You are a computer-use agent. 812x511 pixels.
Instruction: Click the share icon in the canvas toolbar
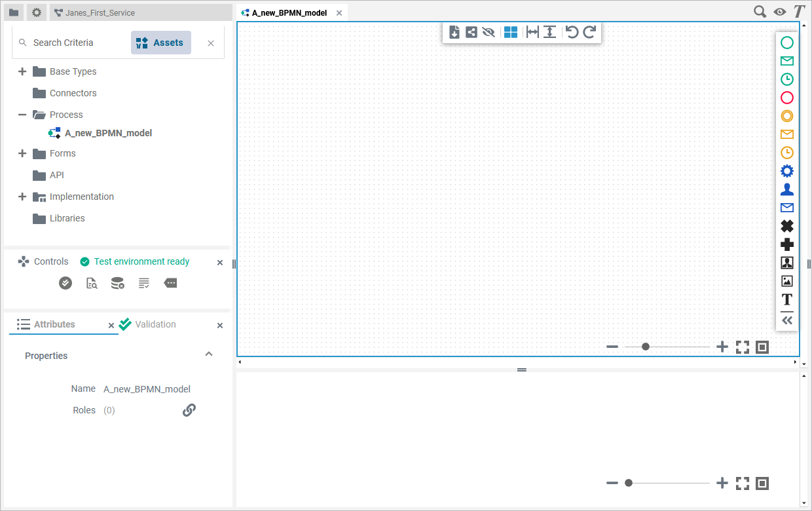tap(471, 31)
